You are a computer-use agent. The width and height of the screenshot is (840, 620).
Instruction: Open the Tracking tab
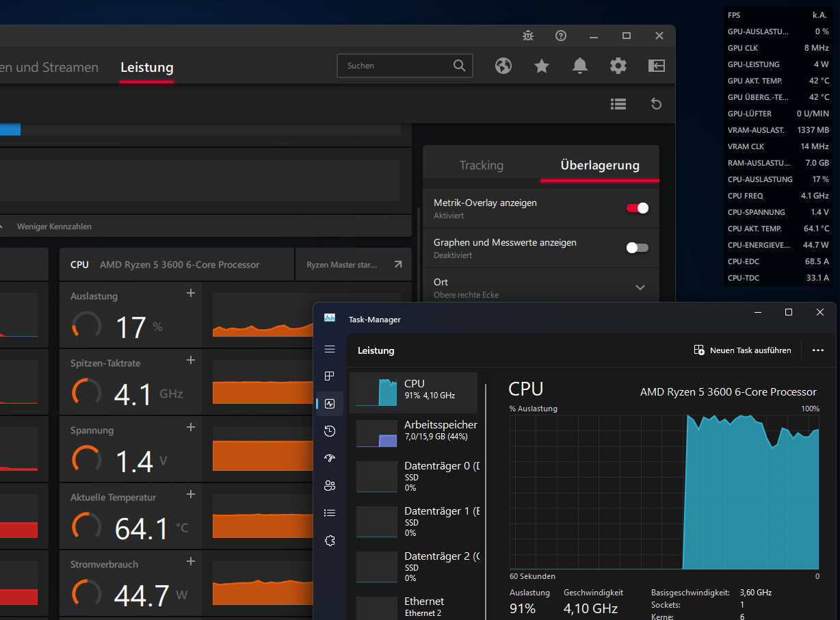click(x=482, y=165)
